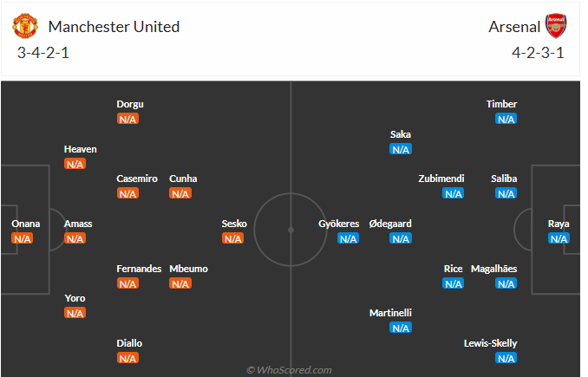Open the WhoScored.com watermark link
The image size is (588, 377).
tap(289, 370)
